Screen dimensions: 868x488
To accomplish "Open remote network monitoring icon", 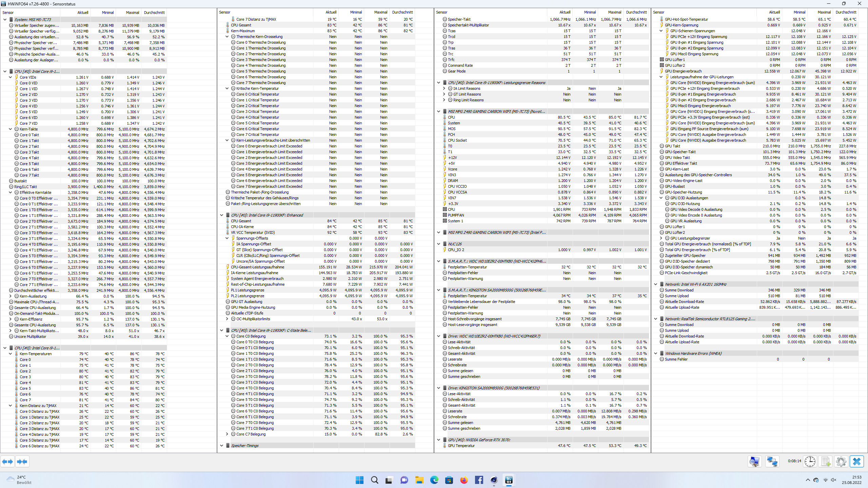I will pyautogui.click(x=772, y=462).
